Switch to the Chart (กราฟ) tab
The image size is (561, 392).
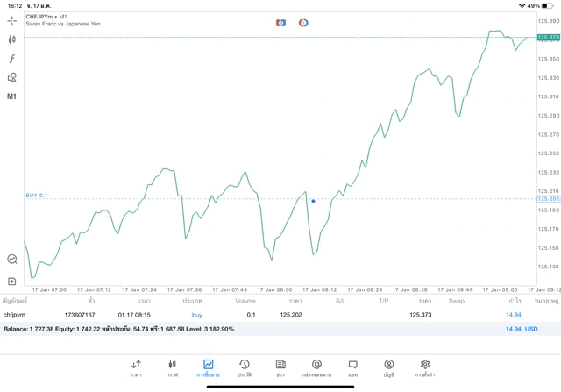172,368
